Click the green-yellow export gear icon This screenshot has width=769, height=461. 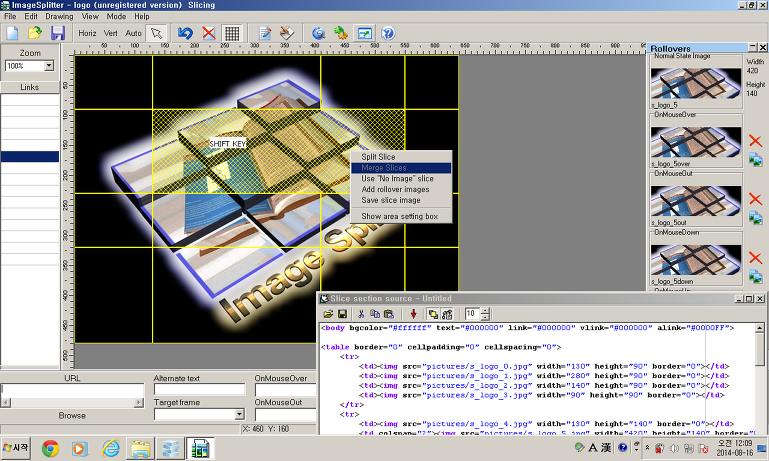pos(341,33)
